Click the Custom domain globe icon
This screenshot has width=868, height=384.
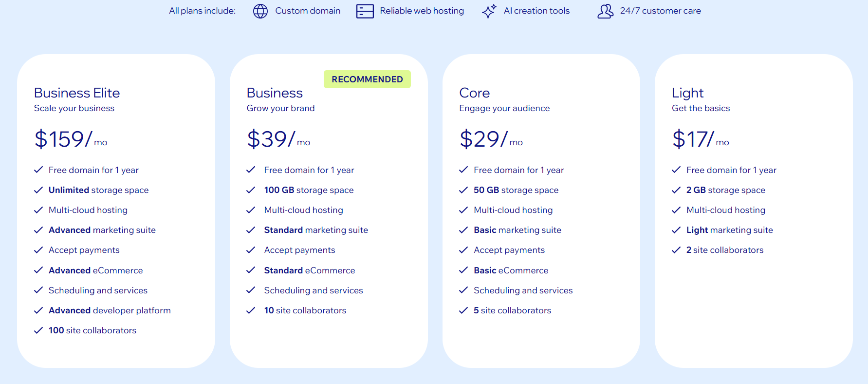click(x=260, y=11)
